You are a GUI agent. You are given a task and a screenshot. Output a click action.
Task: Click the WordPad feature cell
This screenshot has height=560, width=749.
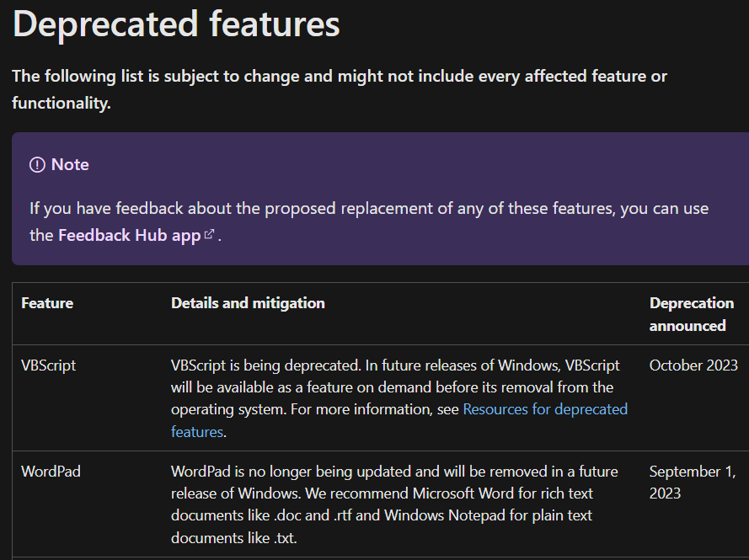[51, 472]
